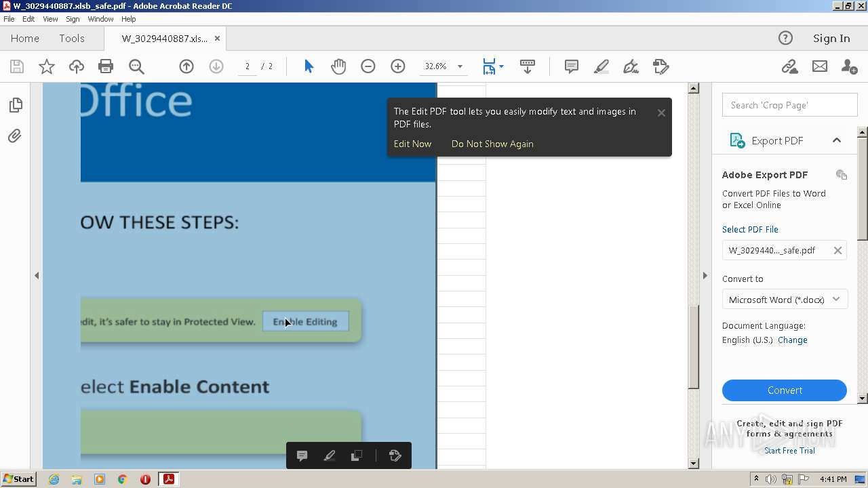Add comment from the floating toolbar
The width and height of the screenshot is (868, 488).
click(x=302, y=455)
